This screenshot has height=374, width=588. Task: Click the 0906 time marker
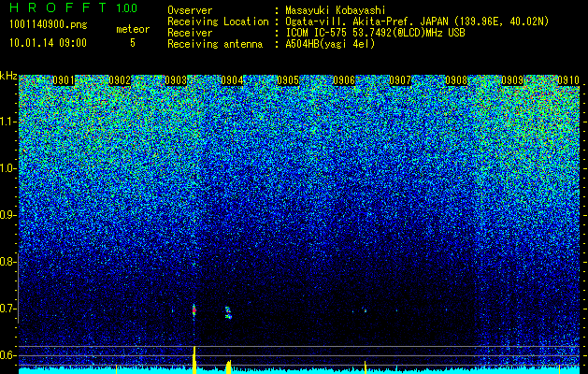tap(344, 80)
